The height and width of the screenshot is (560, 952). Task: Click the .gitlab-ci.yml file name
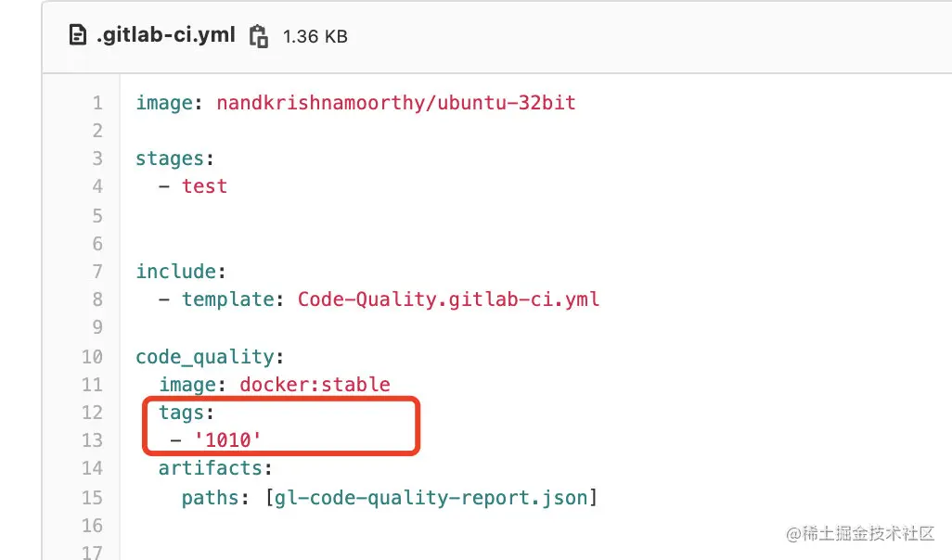click(166, 35)
